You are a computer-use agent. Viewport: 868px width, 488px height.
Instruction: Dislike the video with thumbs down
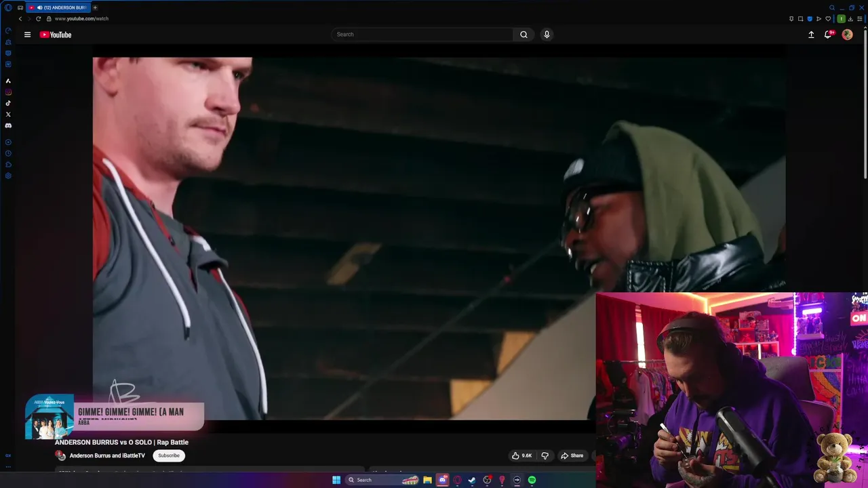point(545,455)
